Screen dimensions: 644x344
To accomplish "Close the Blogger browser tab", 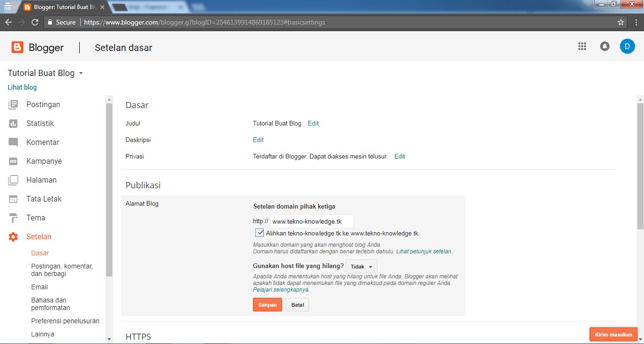I will tap(102, 7).
